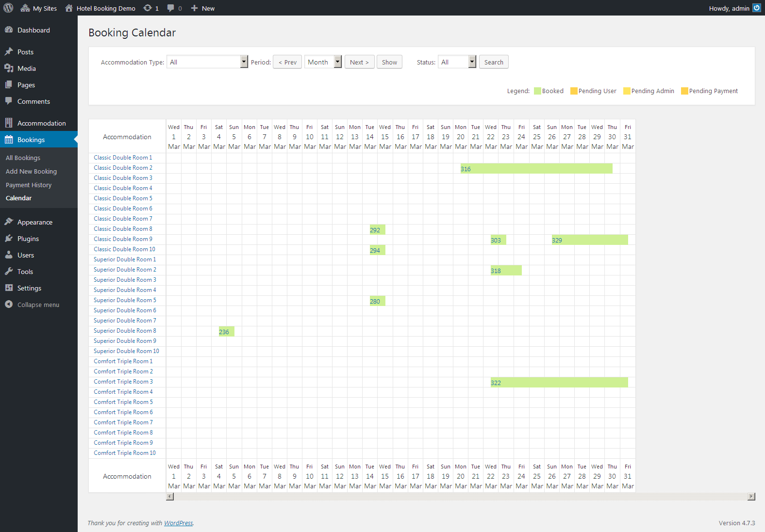This screenshot has height=532, width=765.
Task: Click the WordPress logo icon
Action: point(8,8)
